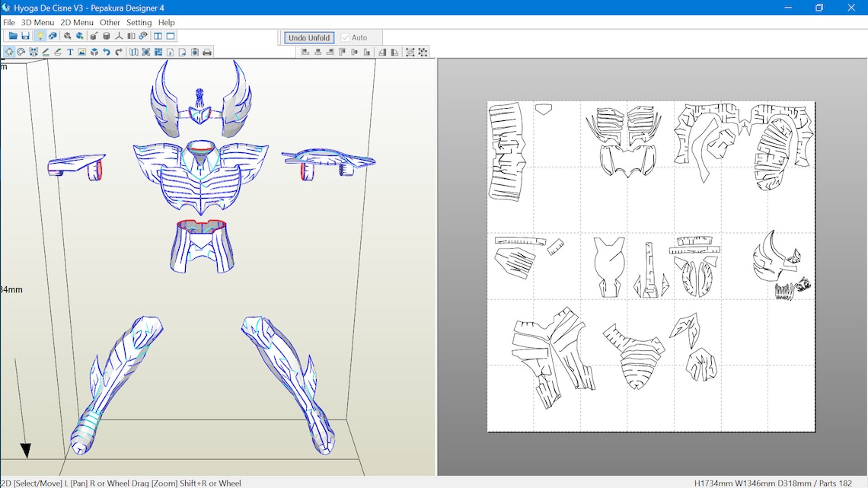
Task: Click the align left icon in 2D toolbar
Action: click(305, 52)
